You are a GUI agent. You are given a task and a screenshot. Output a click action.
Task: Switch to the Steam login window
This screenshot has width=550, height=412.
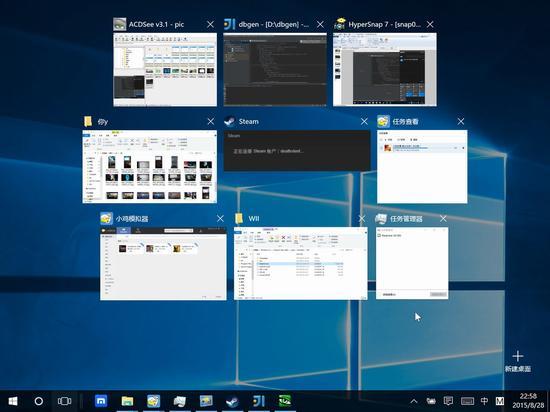pos(297,151)
